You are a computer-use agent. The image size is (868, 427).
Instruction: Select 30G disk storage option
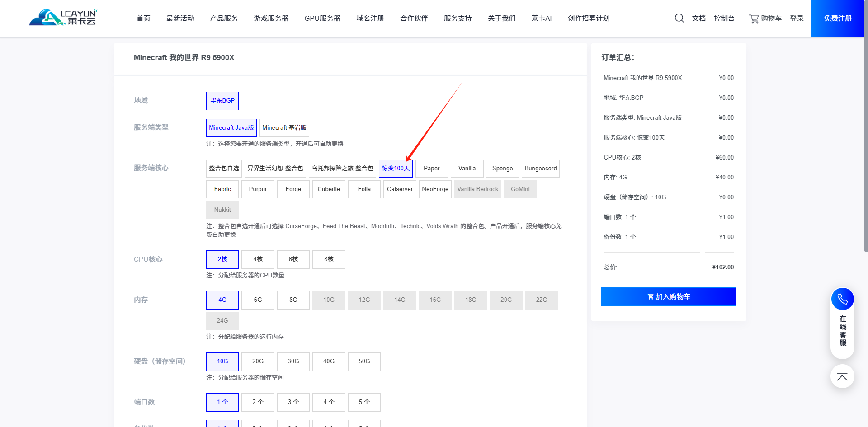click(293, 361)
